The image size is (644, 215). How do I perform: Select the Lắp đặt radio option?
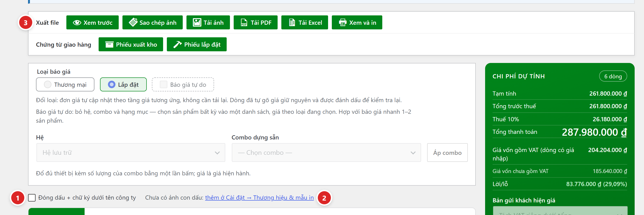coord(111,85)
